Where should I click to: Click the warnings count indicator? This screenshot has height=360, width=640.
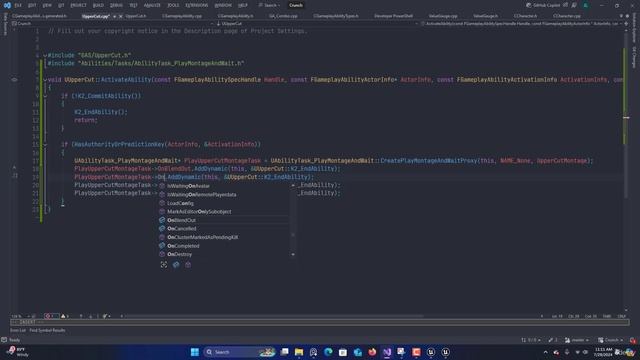point(65,316)
